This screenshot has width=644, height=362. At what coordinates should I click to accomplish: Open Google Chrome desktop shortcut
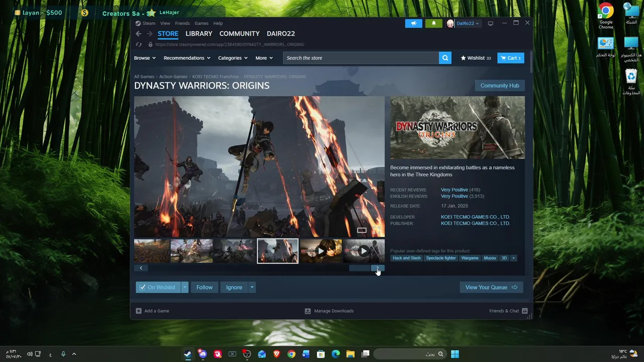606,15
